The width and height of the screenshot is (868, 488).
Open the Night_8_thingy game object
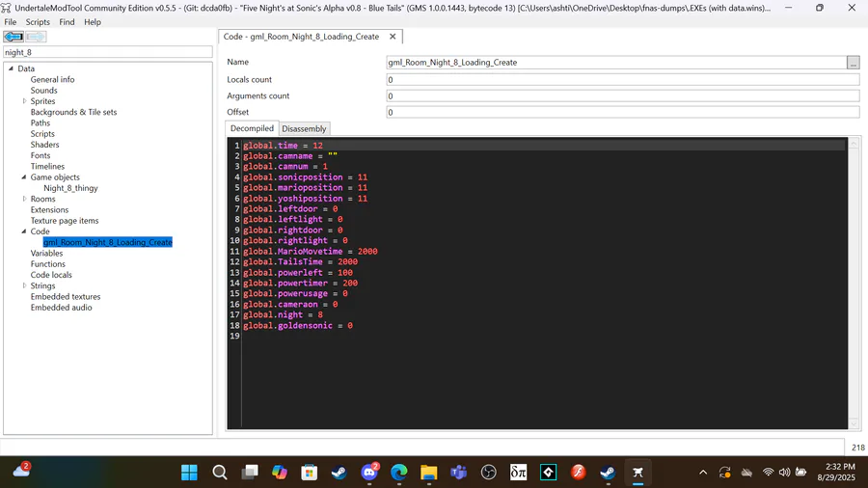point(70,188)
